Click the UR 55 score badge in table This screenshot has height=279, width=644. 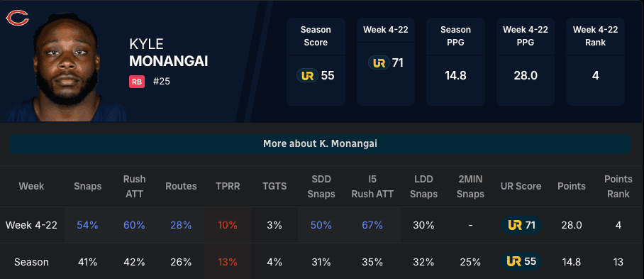coord(521,262)
